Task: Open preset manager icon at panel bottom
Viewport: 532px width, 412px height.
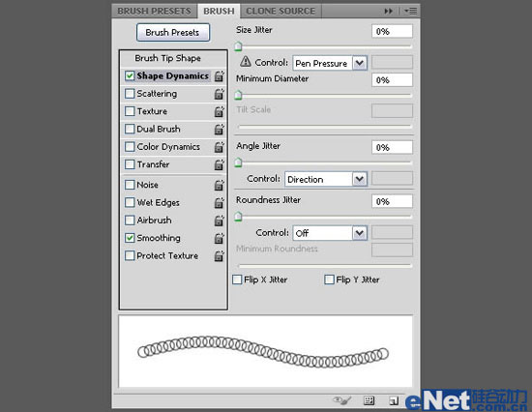Action: tap(369, 400)
